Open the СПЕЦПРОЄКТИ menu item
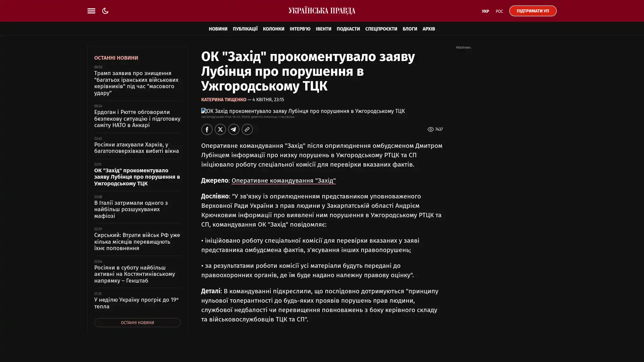The height and width of the screenshot is (362, 644). (x=381, y=29)
